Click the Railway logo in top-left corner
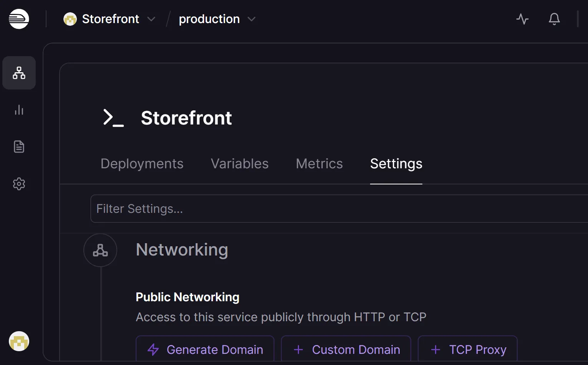588x365 pixels. pos(19,19)
